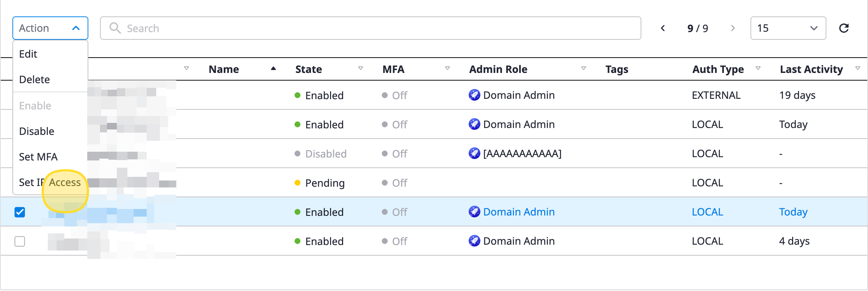Sort ascending by Name column arrow

273,69
